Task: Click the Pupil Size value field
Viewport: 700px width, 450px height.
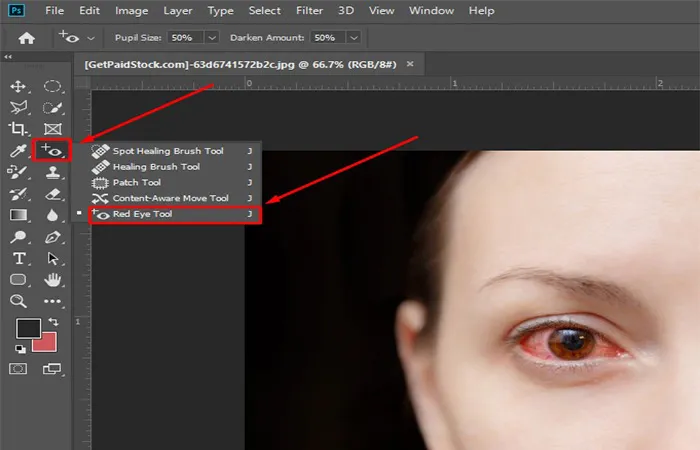Action: (187, 37)
